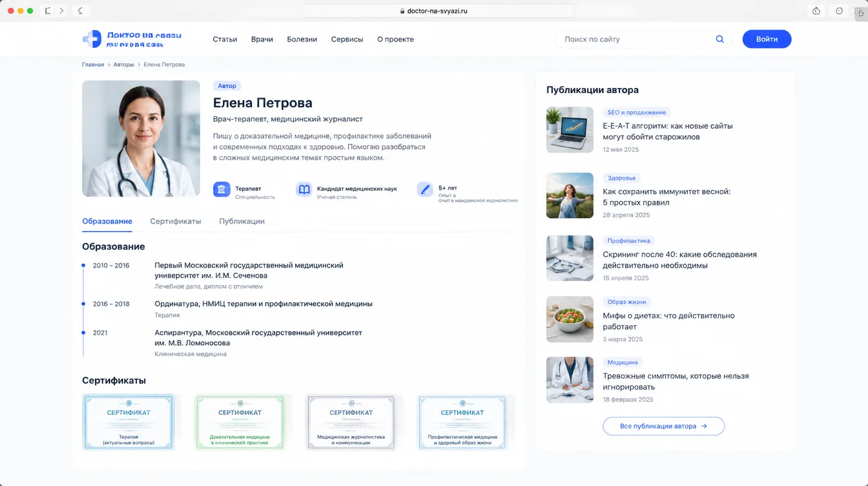Open the Терапия (актуальные вопросы) certificate
Screen dimensions: 868x486
click(129, 422)
